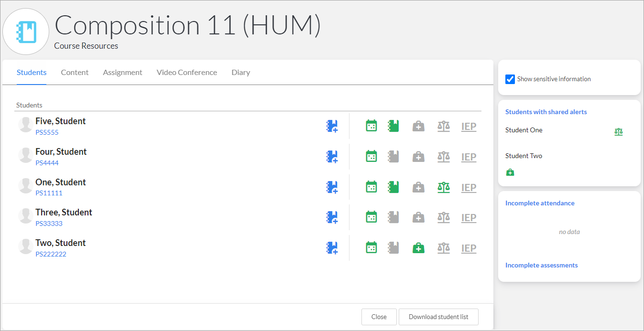Add a diary note for Three, Student
644x331 pixels.
tap(332, 217)
